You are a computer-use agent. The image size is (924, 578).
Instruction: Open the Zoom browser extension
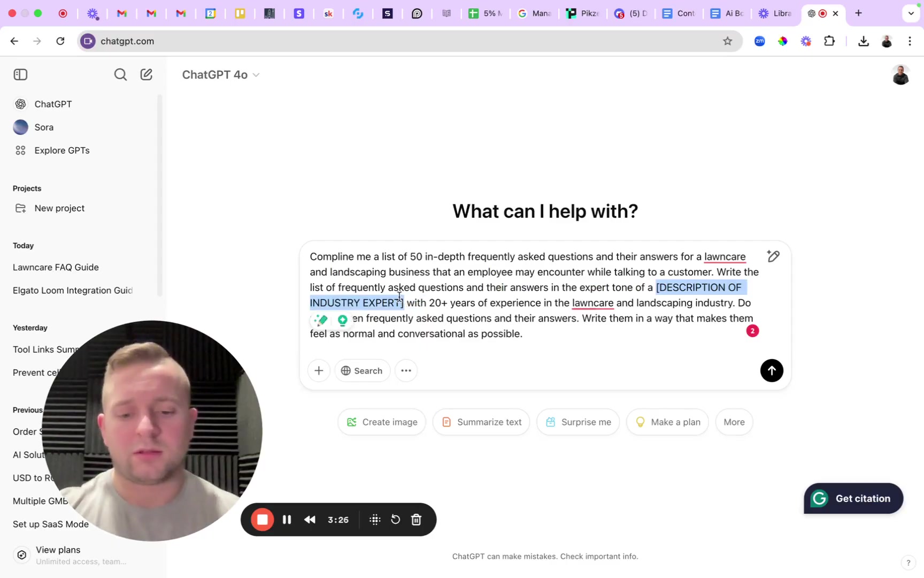coord(759,41)
